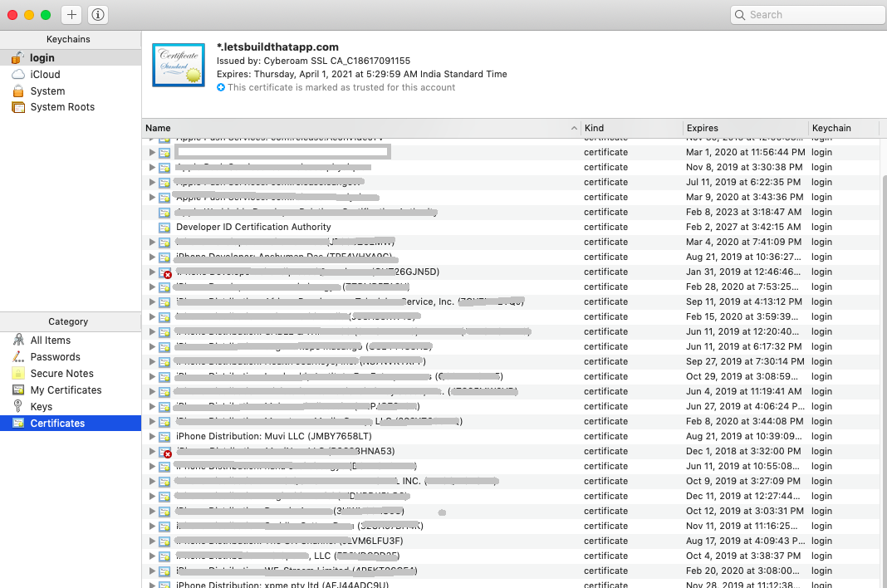Select the login keychain
The height and width of the screenshot is (588, 887).
click(71, 58)
